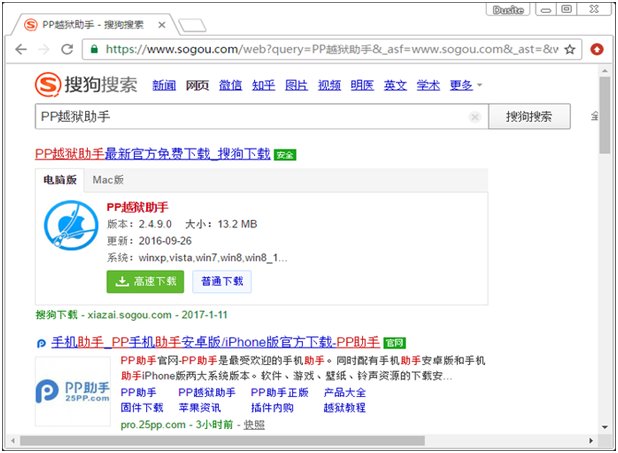Open the 插件内购 sublink

[x=272, y=408]
